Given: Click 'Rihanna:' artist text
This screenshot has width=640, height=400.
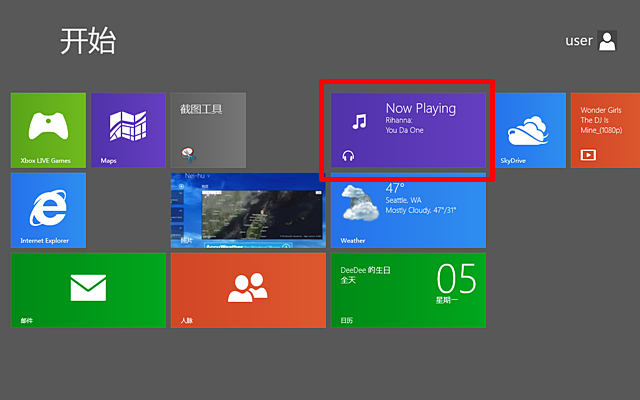Looking at the screenshot, I should pos(399,120).
